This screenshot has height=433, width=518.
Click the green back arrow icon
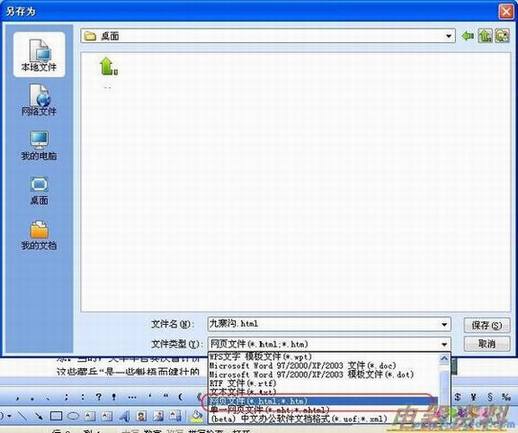tap(468, 36)
